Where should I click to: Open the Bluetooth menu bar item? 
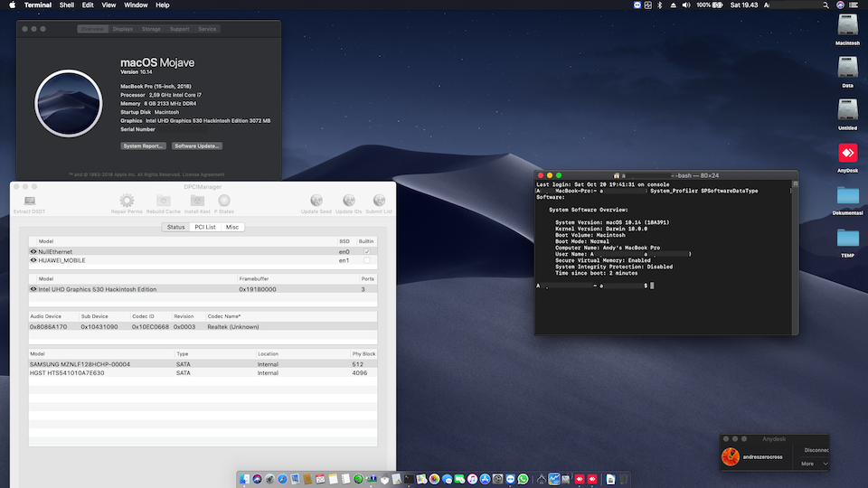point(659,5)
